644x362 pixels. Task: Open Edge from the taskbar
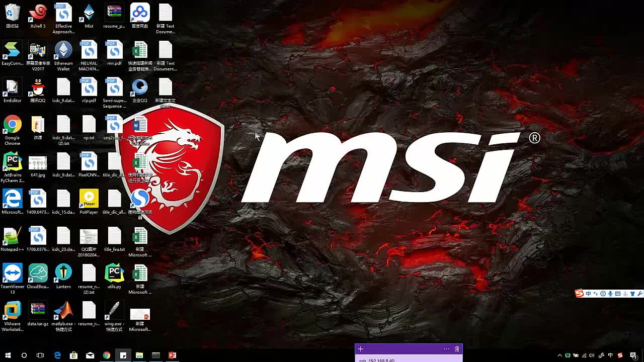click(x=57, y=355)
